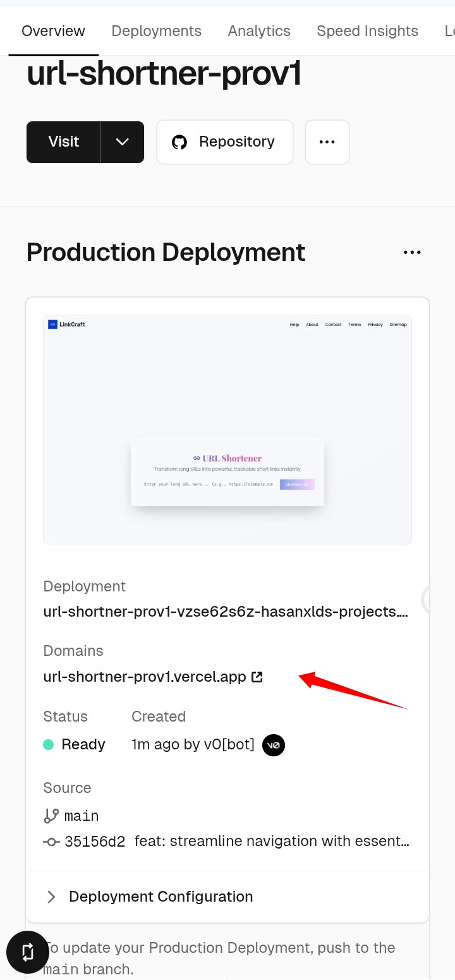The height and width of the screenshot is (980, 455).
Task: Click the floating round button at bottom left
Action: [x=28, y=952]
